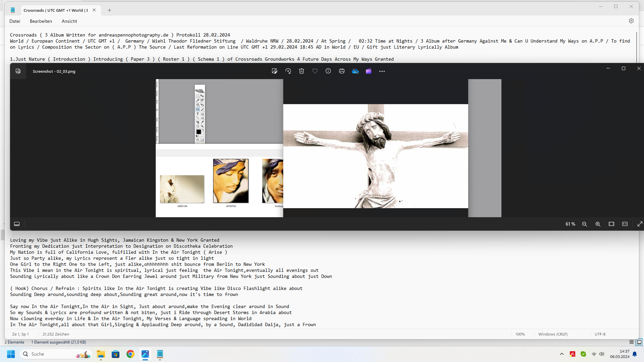Add a new Notepad tab

click(x=109, y=10)
